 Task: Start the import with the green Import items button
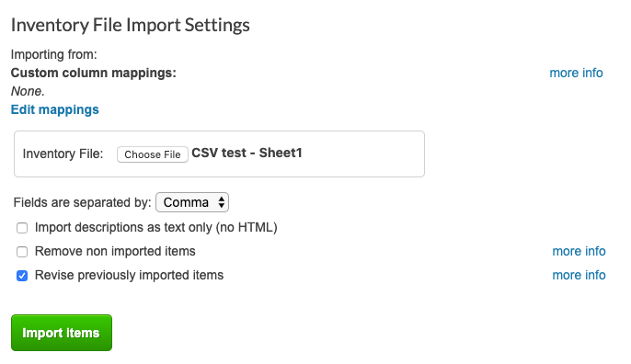(x=62, y=333)
